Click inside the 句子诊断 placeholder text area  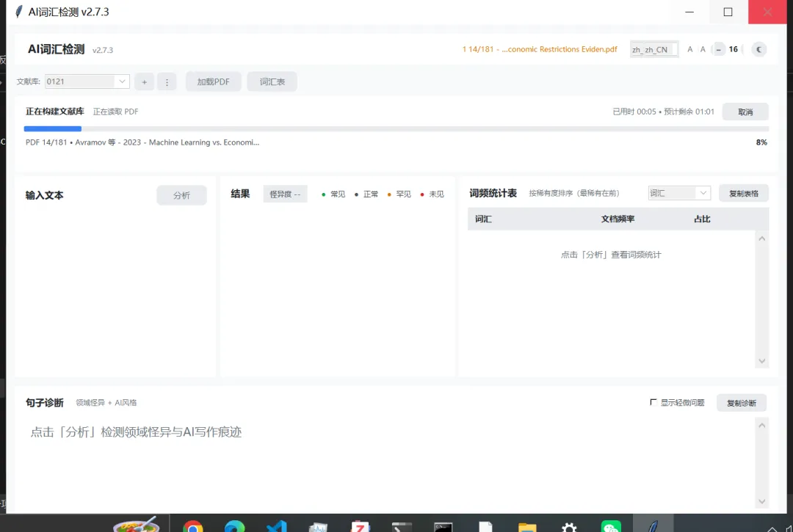pyautogui.click(x=136, y=432)
